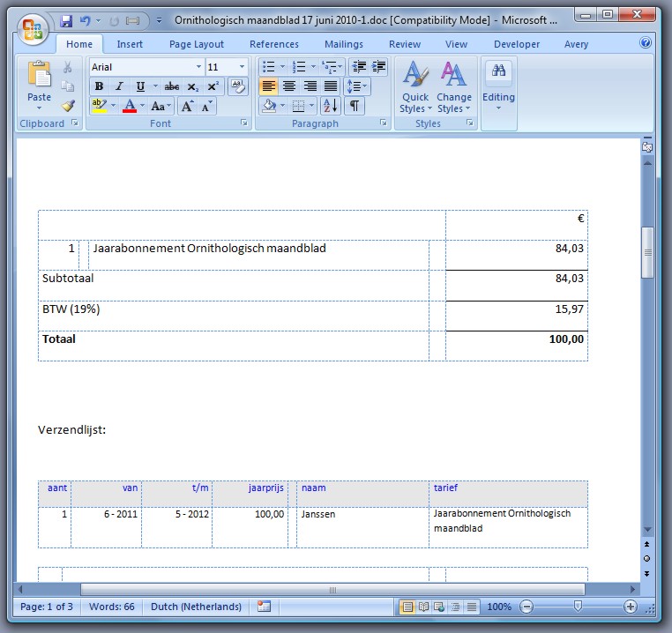The image size is (672, 633).
Task: Click the Sort A-Z icon
Action: pyautogui.click(x=331, y=106)
